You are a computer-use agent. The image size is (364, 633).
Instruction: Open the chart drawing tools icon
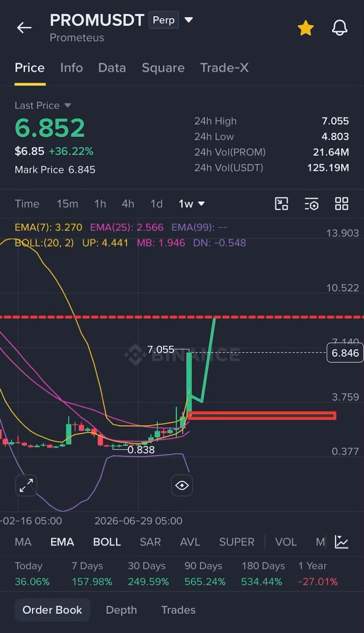pyautogui.click(x=282, y=204)
